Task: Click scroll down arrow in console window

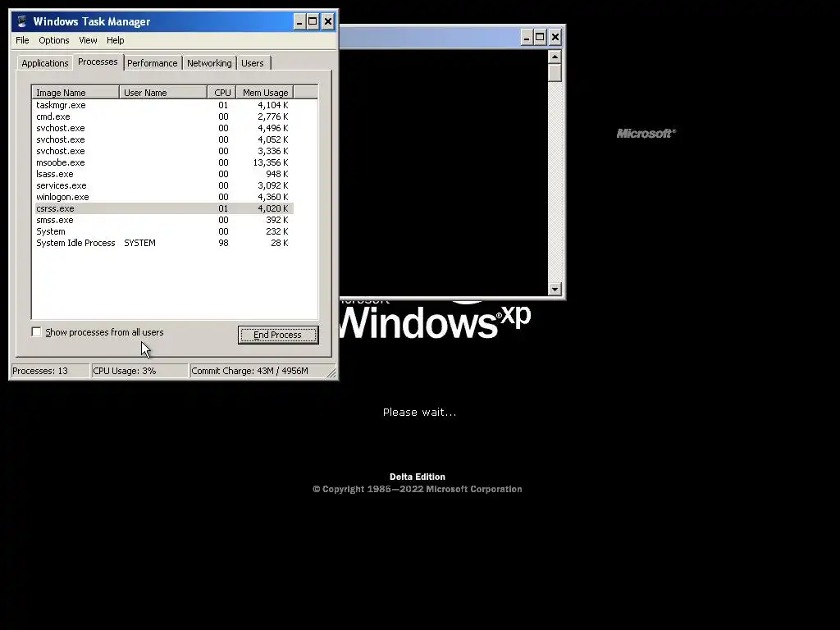Action: point(555,290)
